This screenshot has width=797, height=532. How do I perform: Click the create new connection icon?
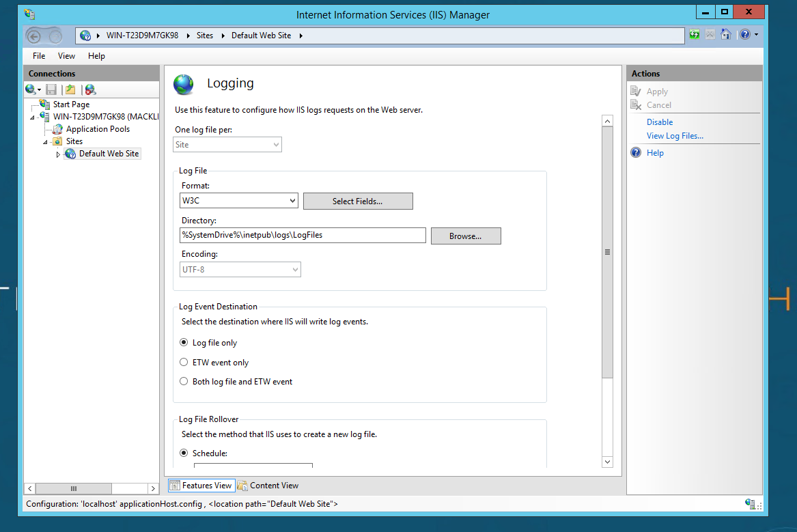click(31, 89)
